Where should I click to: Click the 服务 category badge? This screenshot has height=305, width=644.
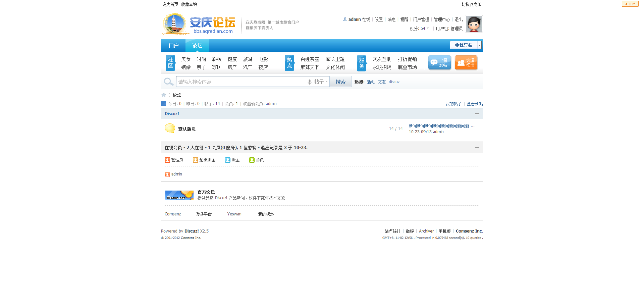[x=362, y=63]
